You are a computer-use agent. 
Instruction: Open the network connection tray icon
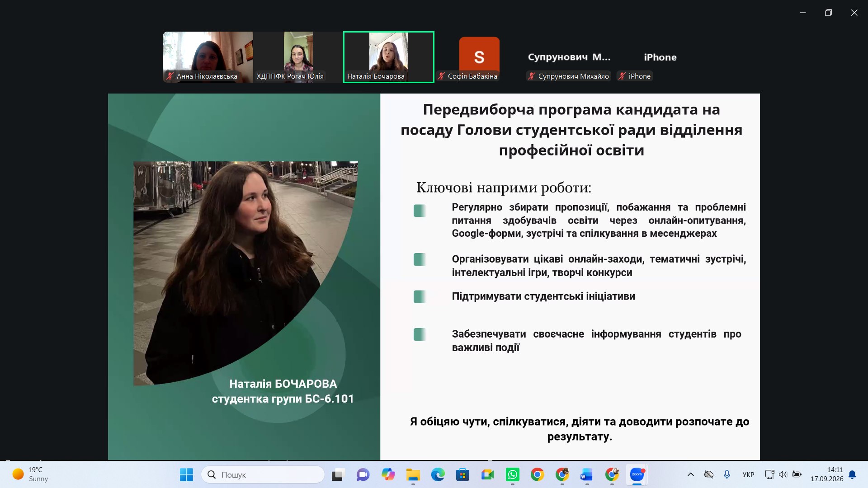point(769,474)
